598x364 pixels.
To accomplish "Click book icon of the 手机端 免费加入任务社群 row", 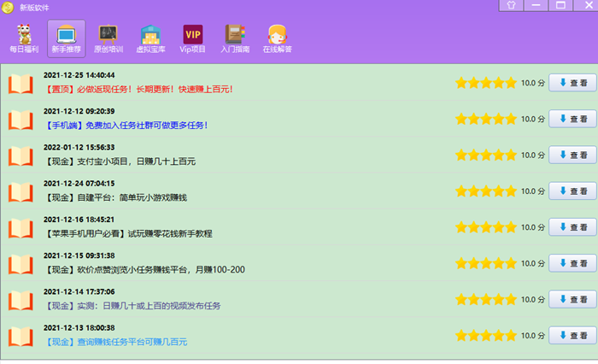I will pos(21,120).
